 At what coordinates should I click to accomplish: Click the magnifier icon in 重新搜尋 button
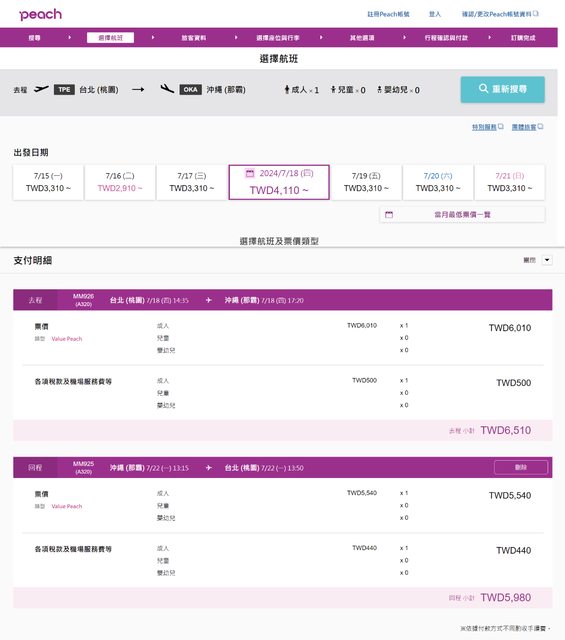pos(483,89)
